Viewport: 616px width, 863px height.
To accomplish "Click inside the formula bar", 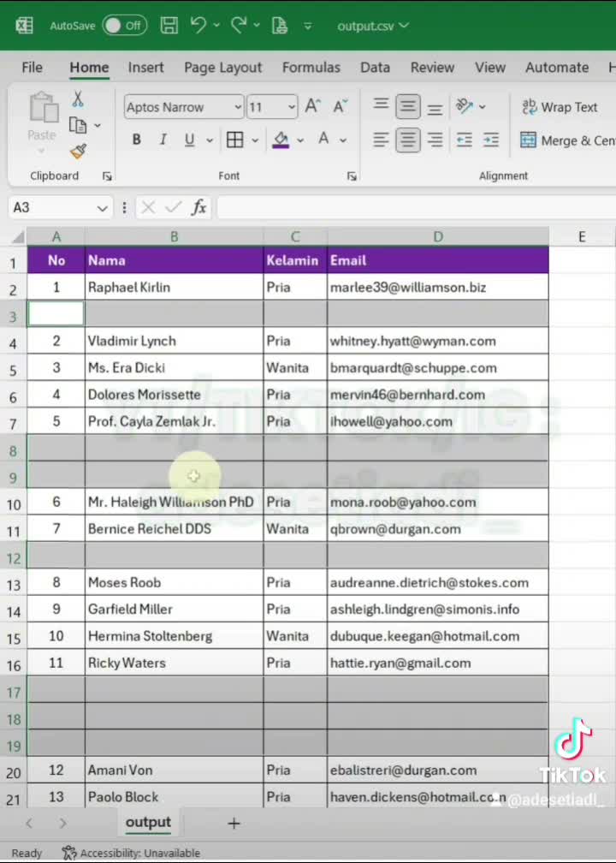I will click(x=417, y=207).
